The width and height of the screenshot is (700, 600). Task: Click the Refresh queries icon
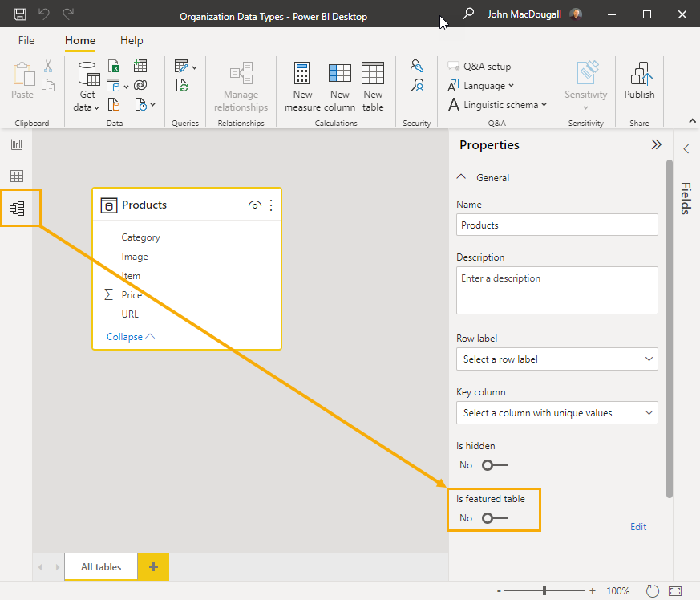(182, 85)
